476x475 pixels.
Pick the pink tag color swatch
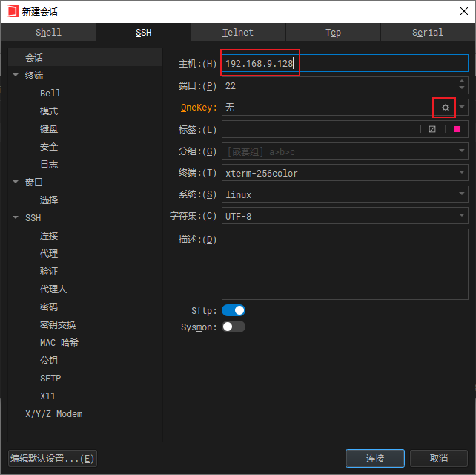coord(457,129)
